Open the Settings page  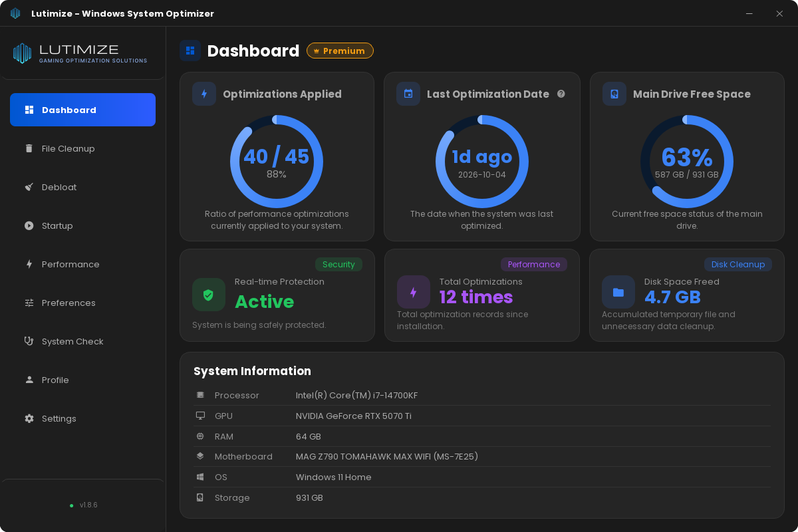click(x=82, y=418)
